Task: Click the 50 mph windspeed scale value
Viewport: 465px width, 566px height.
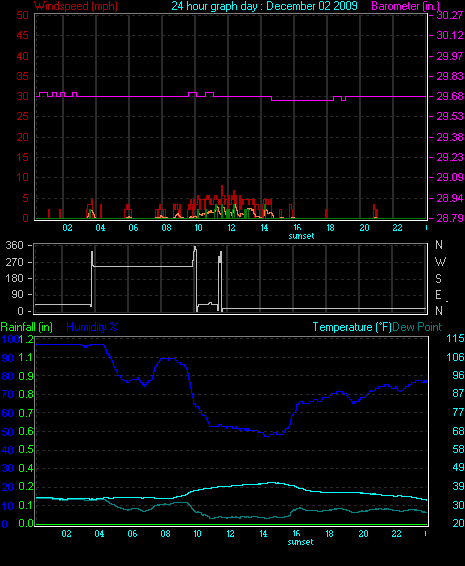Action: pos(22,15)
